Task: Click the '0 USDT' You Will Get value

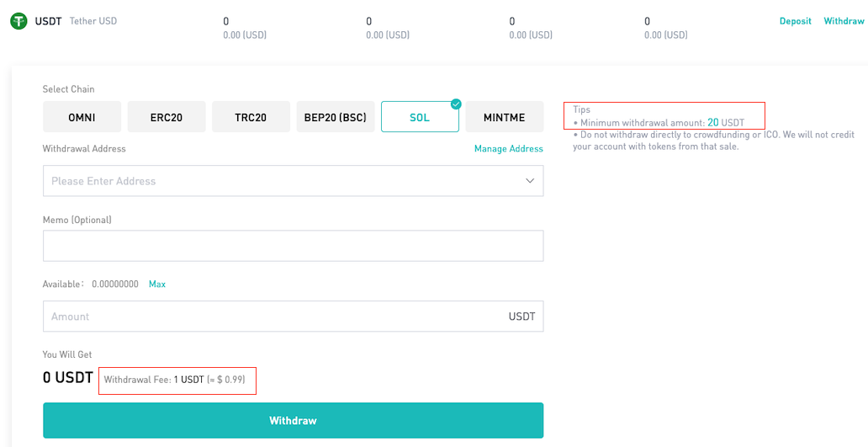Action: click(67, 378)
